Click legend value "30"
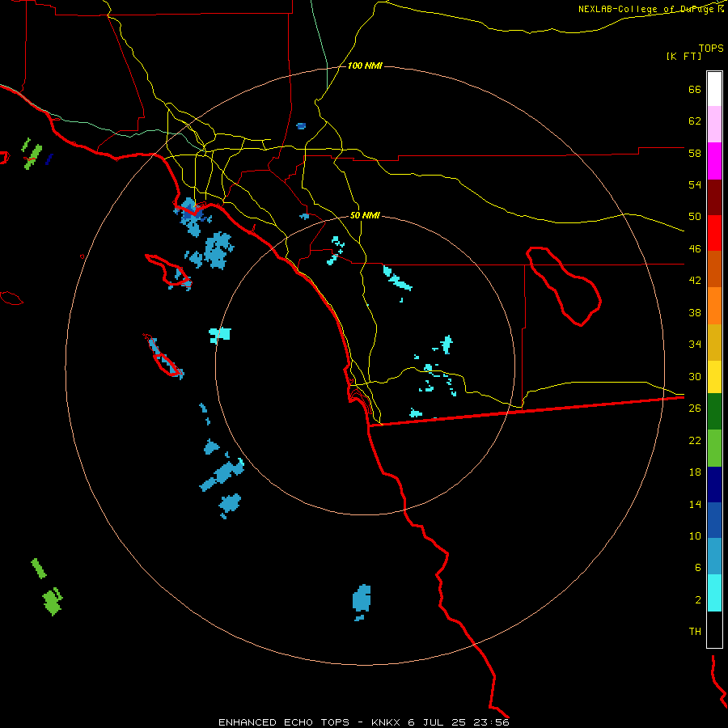 [x=695, y=376]
